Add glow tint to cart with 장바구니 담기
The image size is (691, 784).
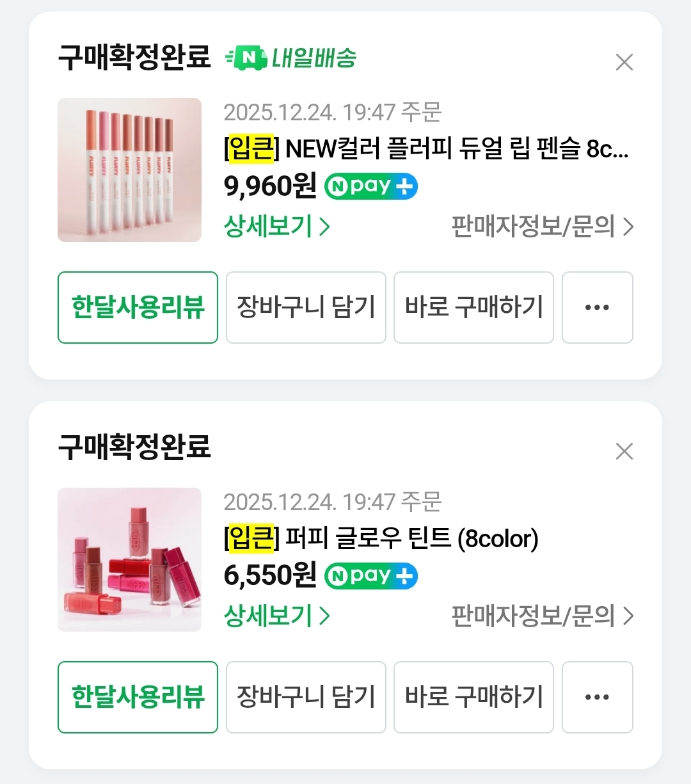coord(306,697)
